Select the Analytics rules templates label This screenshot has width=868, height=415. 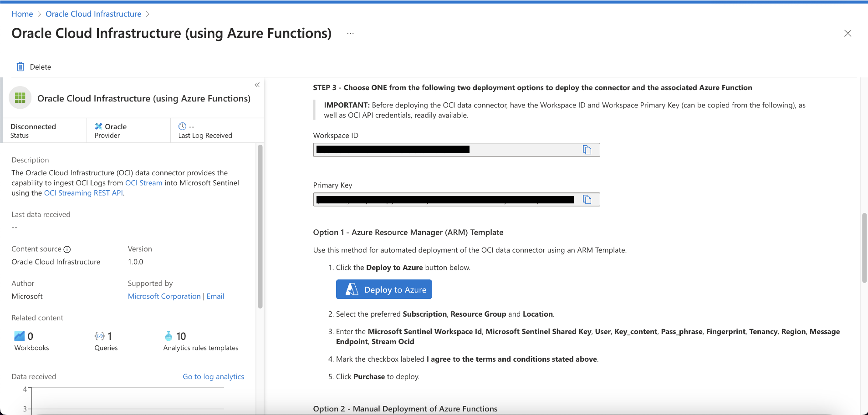(x=201, y=348)
